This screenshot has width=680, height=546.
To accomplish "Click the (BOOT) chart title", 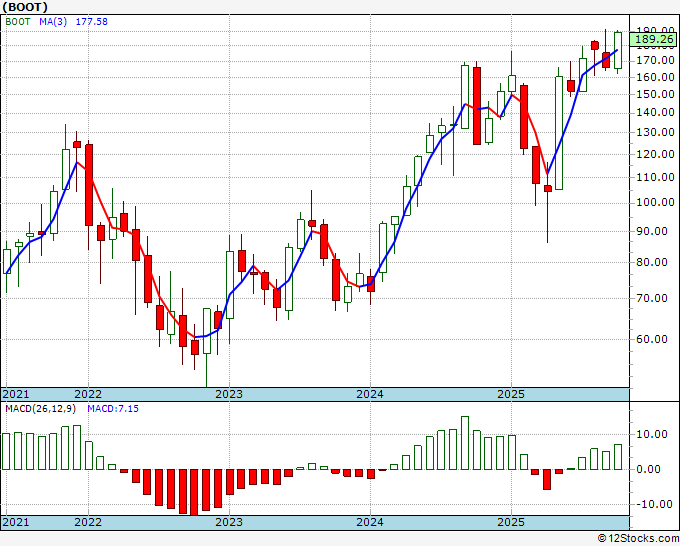I will pyautogui.click(x=25, y=7).
